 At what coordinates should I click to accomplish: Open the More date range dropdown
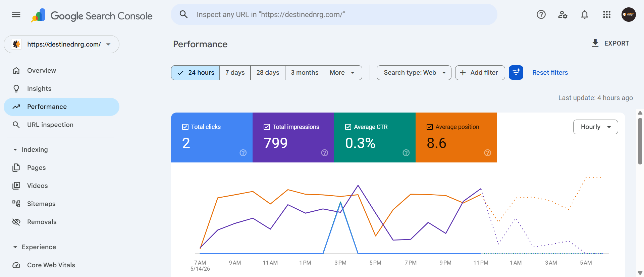[343, 73]
